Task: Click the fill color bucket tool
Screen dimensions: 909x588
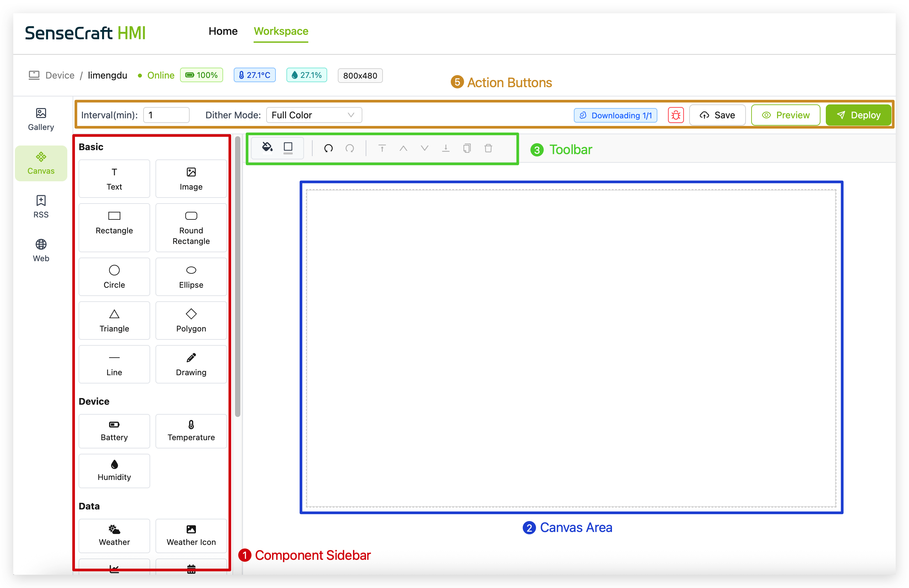Action: (x=267, y=147)
